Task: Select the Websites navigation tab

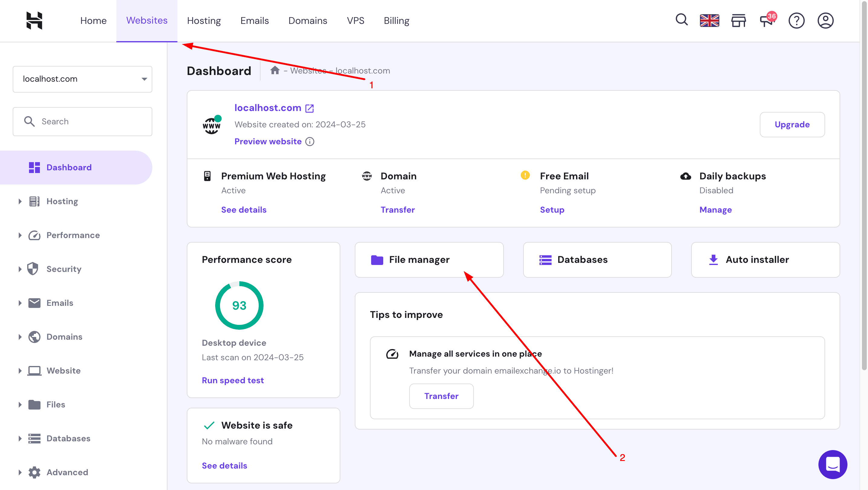Action: click(147, 20)
